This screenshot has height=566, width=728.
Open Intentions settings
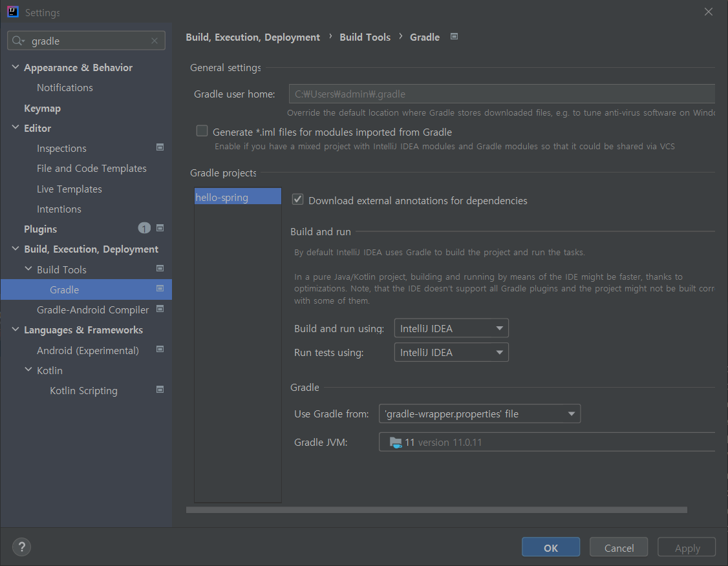tap(59, 209)
